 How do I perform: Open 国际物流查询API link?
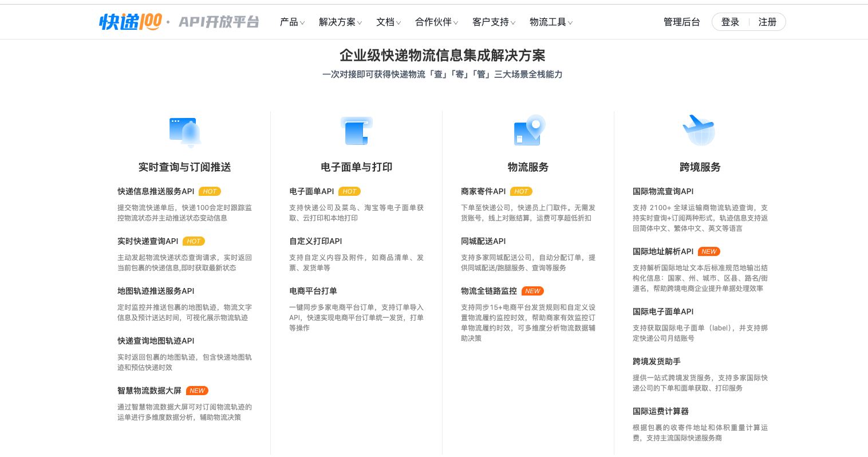[663, 191]
